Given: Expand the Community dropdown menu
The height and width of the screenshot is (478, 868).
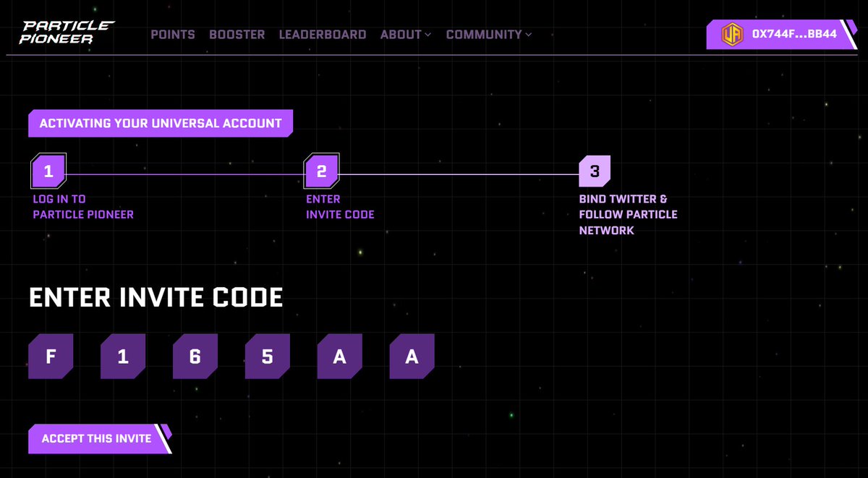Looking at the screenshot, I should tap(489, 34).
